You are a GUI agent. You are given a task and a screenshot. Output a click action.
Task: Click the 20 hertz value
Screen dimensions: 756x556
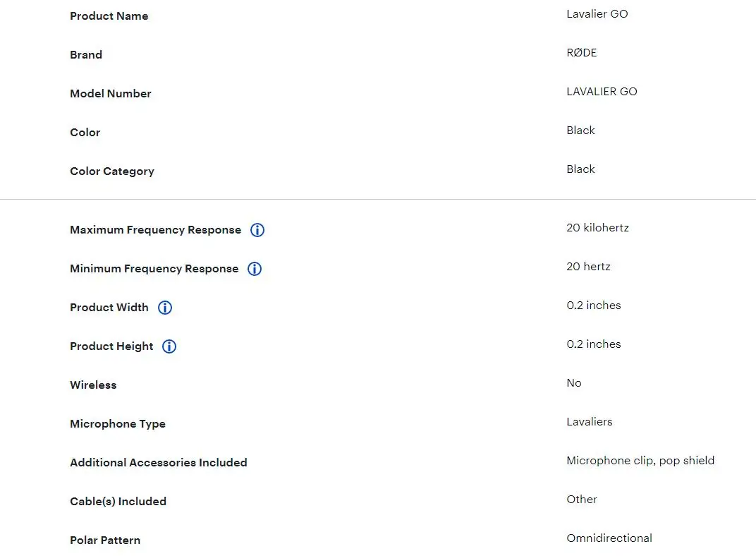pyautogui.click(x=588, y=267)
